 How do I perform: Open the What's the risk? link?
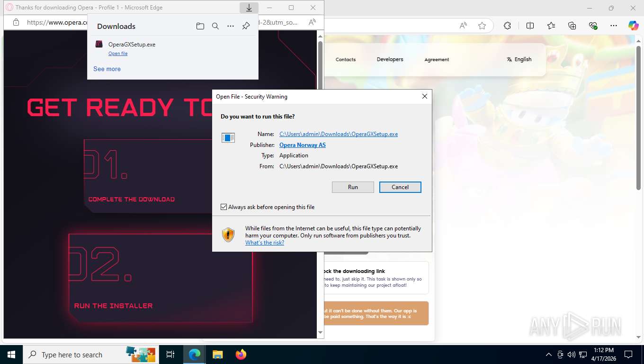pos(265,243)
